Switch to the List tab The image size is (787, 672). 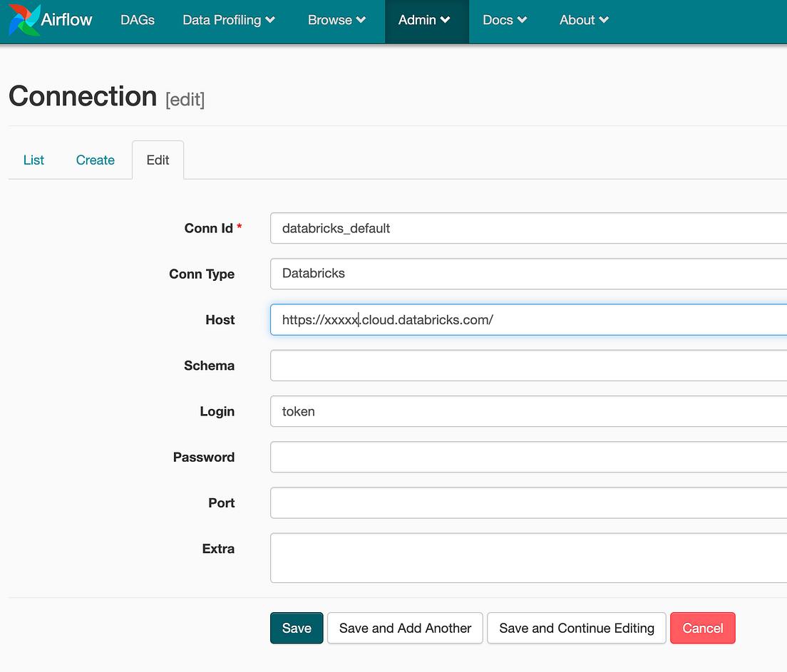[33, 160]
